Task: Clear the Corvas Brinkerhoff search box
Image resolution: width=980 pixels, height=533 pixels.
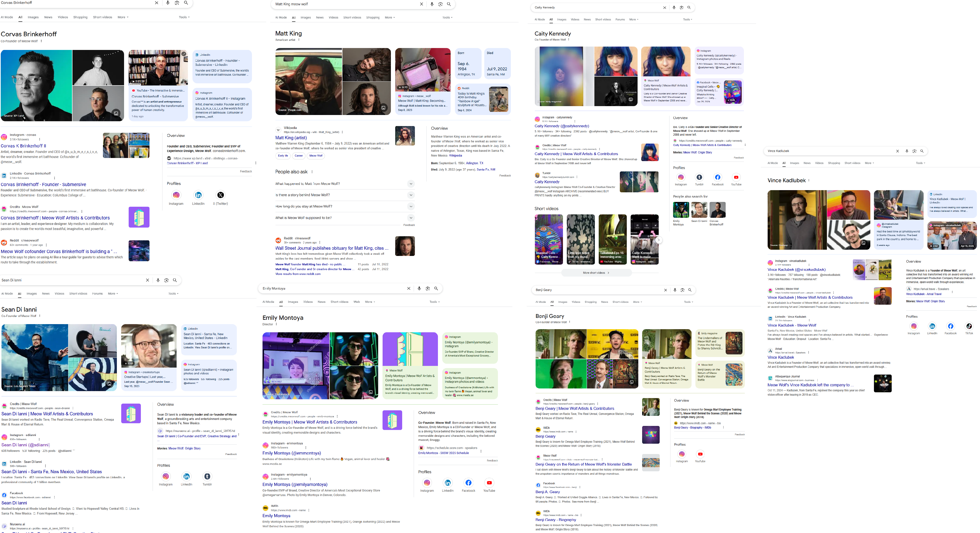Action: coord(156,3)
